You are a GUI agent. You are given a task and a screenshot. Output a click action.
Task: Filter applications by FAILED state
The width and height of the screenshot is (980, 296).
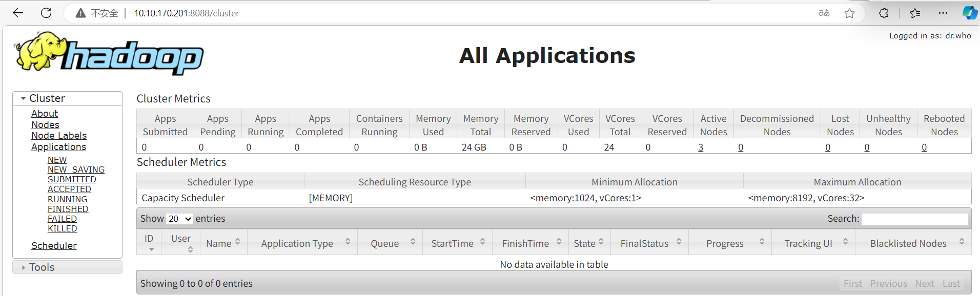click(62, 219)
